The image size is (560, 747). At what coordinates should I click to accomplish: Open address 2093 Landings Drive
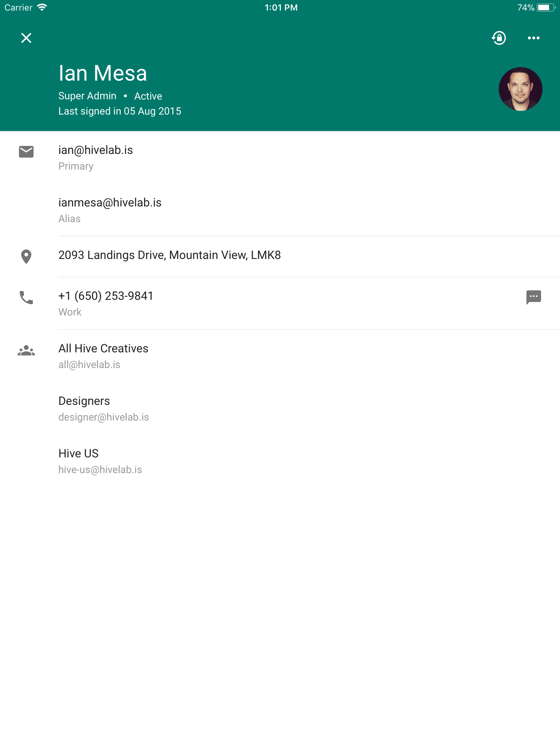click(170, 255)
